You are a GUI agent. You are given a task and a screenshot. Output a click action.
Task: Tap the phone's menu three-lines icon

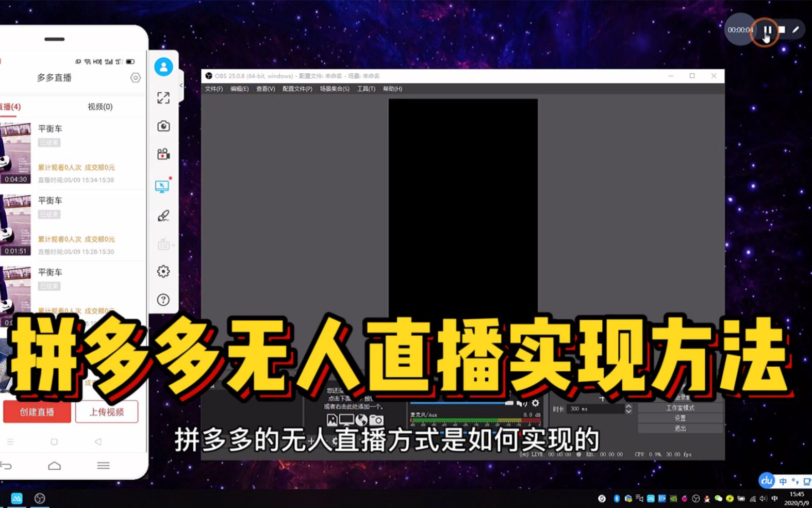[103, 466]
